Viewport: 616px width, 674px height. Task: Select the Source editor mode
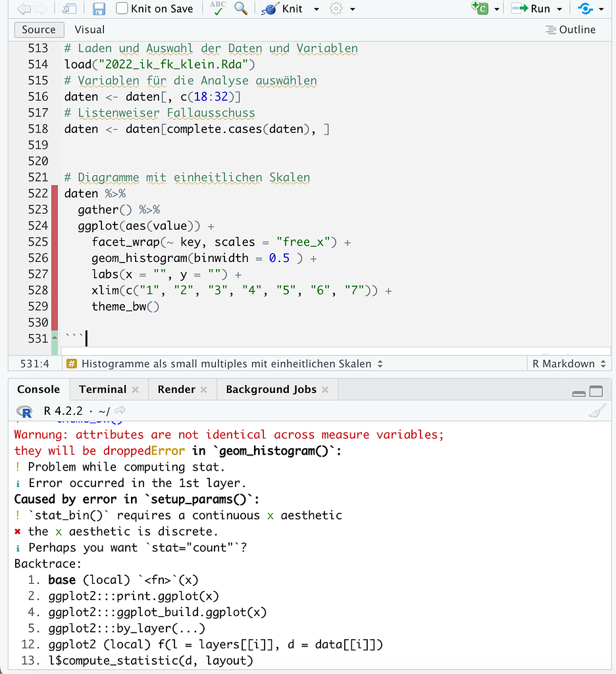tap(39, 30)
